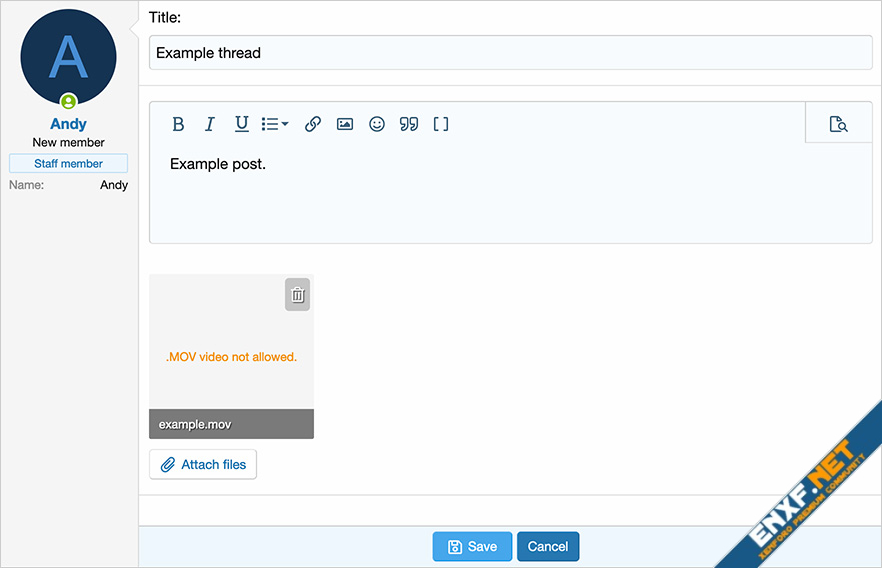Image resolution: width=882 pixels, height=568 pixels.
Task: Delete the example.mov attachment
Action: 297,294
